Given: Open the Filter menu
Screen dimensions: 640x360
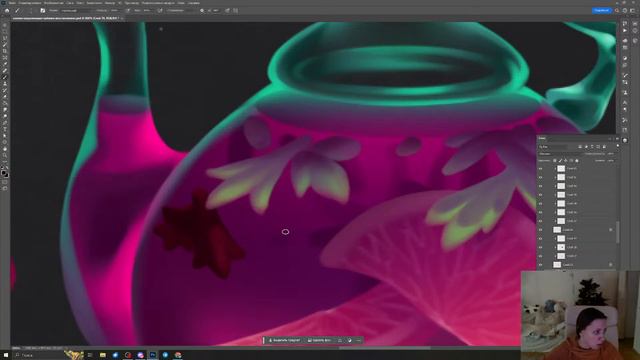Looking at the screenshot, I should point(110,3).
